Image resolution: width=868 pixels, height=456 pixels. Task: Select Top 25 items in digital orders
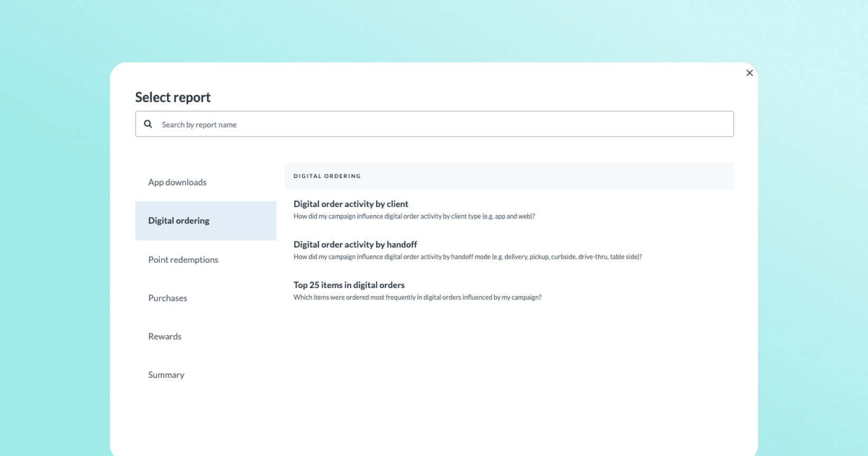point(349,285)
